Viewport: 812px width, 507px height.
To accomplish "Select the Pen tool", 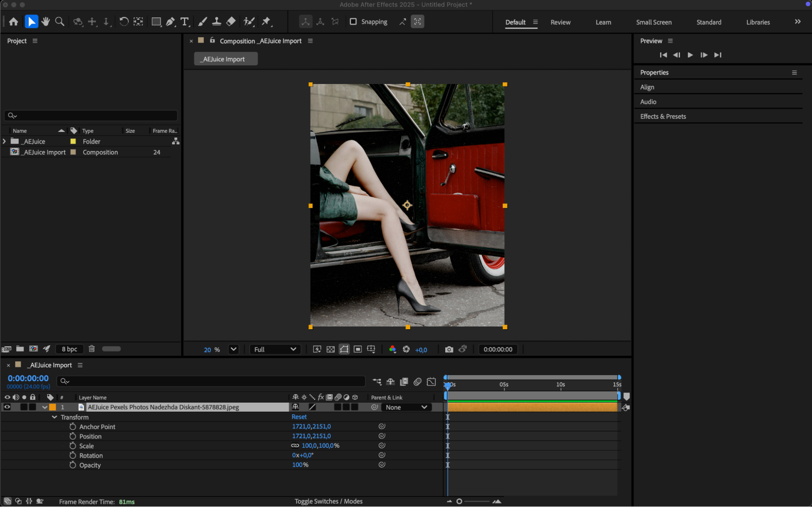I will 171,22.
